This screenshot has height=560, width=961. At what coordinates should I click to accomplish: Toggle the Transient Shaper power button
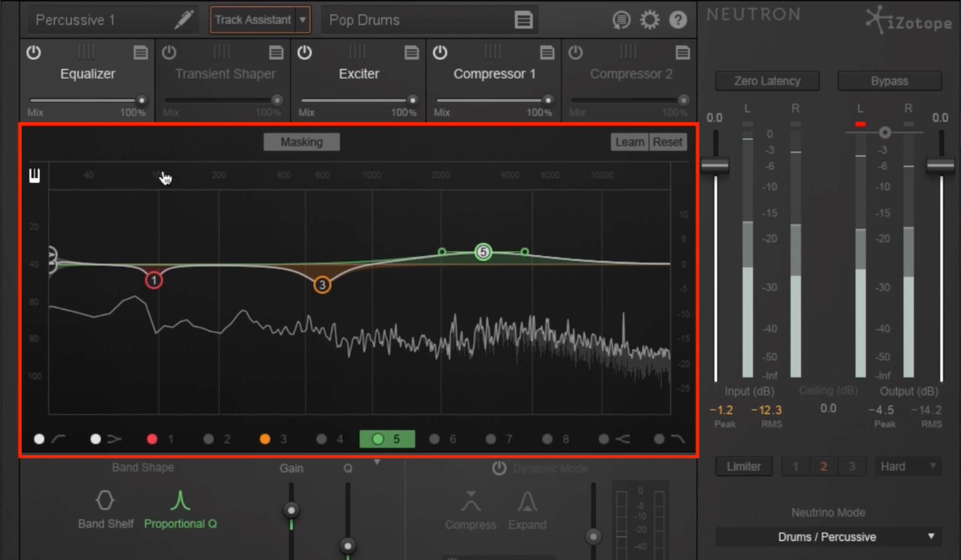(169, 53)
